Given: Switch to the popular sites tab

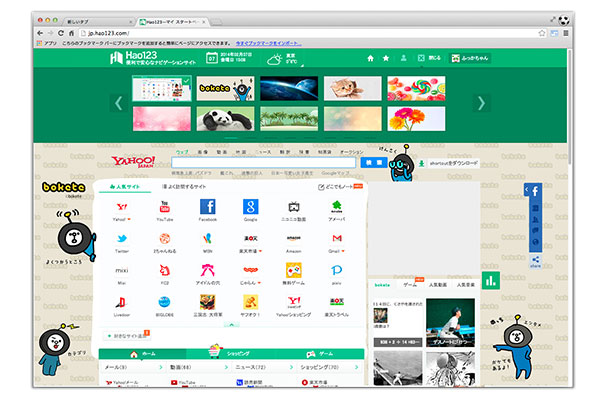Looking at the screenshot, I should click(x=125, y=187).
